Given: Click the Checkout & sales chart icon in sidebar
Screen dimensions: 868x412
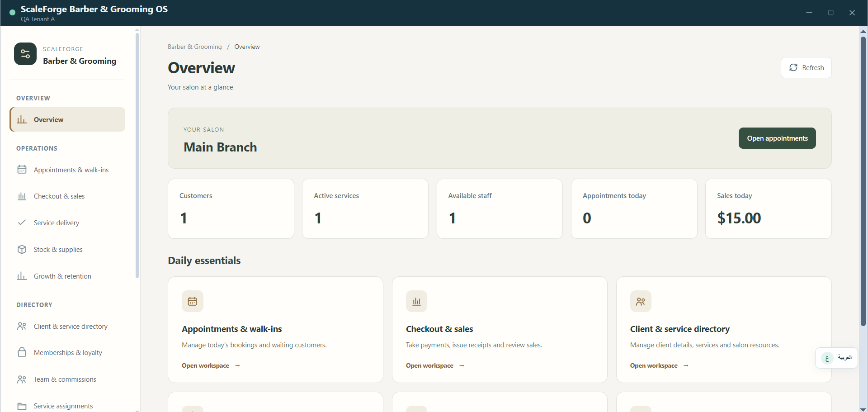Looking at the screenshot, I should click(x=22, y=196).
